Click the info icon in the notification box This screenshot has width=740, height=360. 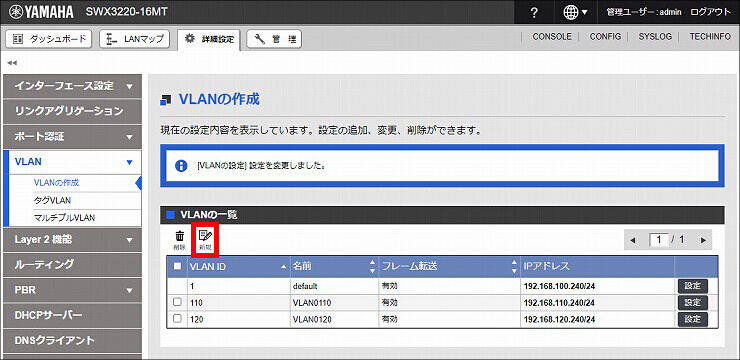click(x=181, y=166)
